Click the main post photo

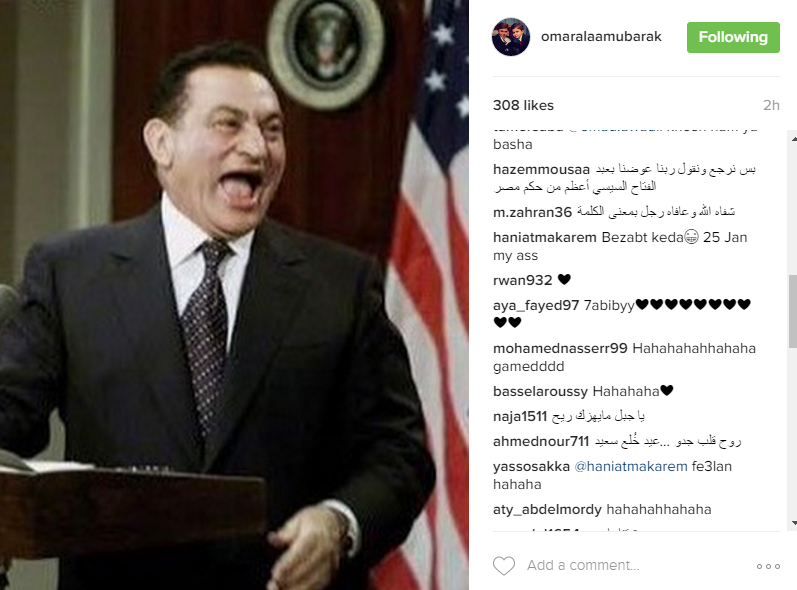(x=234, y=295)
